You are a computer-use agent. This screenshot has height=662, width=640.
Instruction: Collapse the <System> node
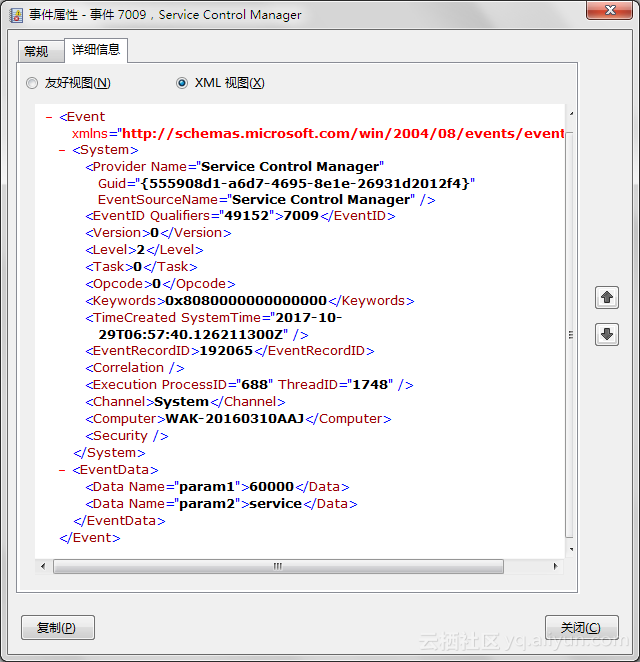point(62,150)
